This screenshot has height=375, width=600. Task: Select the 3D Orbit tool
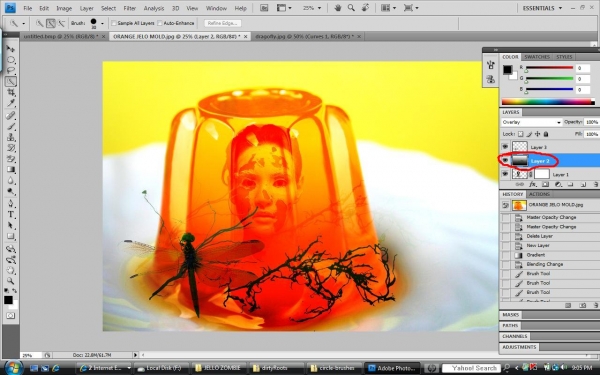point(10,259)
